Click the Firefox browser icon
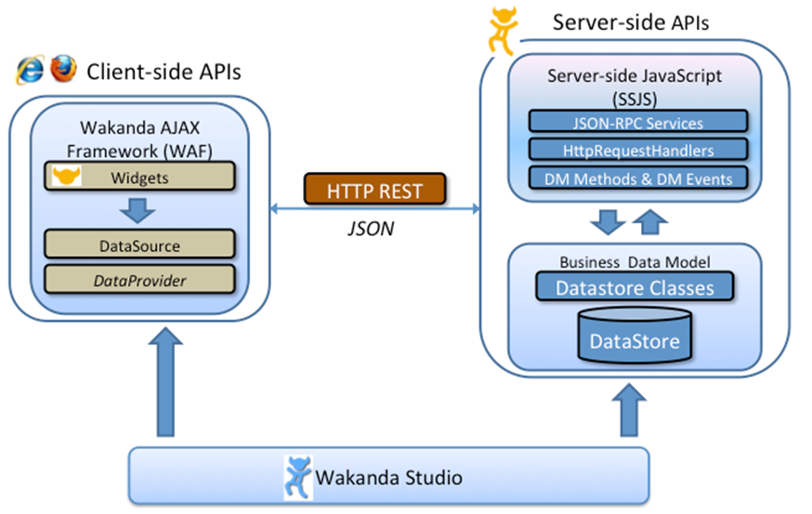The width and height of the screenshot is (812, 514). pyautogui.click(x=64, y=69)
